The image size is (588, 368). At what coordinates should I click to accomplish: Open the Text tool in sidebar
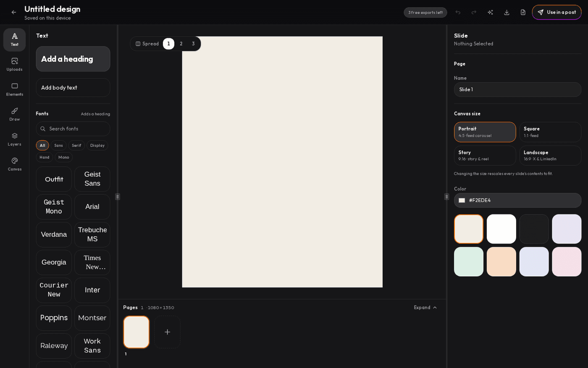point(15,40)
